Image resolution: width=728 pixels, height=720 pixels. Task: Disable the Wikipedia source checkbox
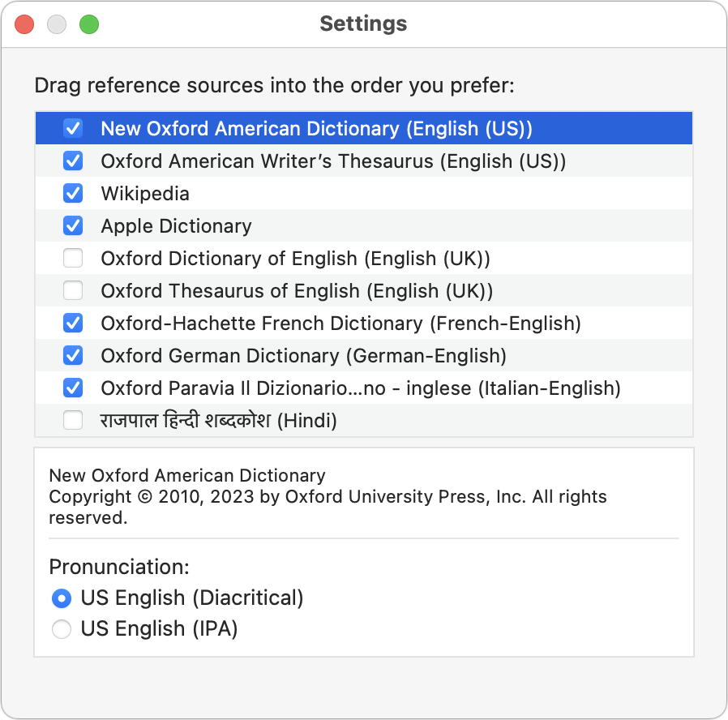[x=73, y=193]
